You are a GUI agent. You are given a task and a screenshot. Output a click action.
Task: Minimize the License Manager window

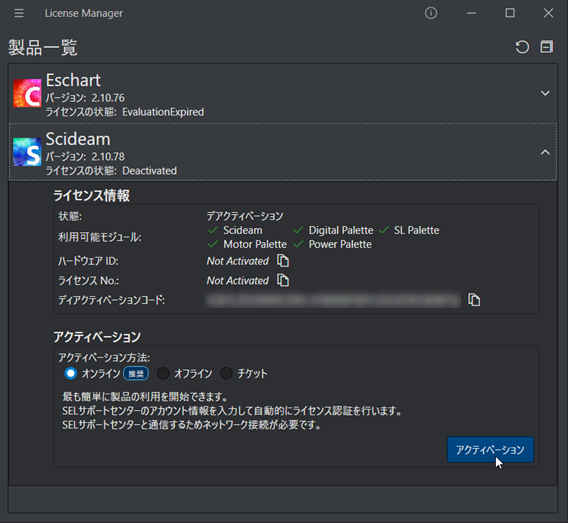pos(471,13)
